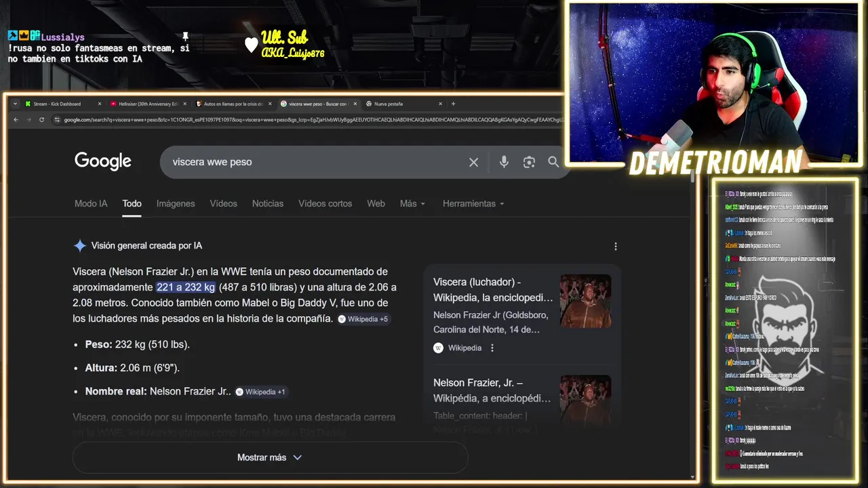Open Nelson Frazier, Jr. – Wikipédia source card
Screen dimensions: 868x488
tap(492, 390)
